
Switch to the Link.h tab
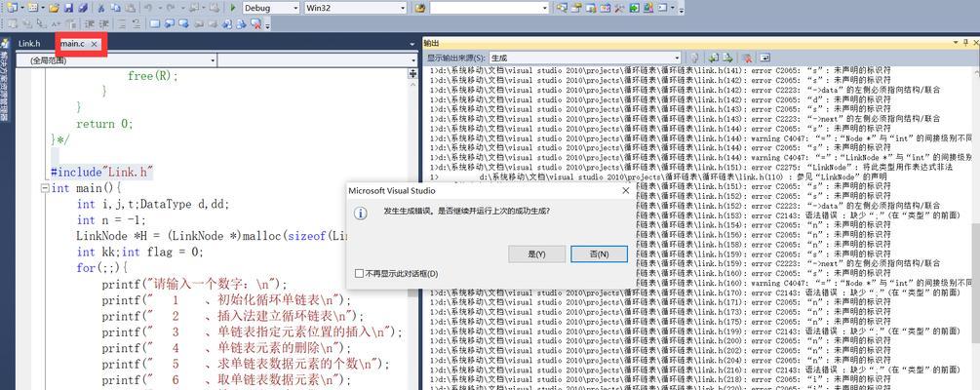[28, 44]
